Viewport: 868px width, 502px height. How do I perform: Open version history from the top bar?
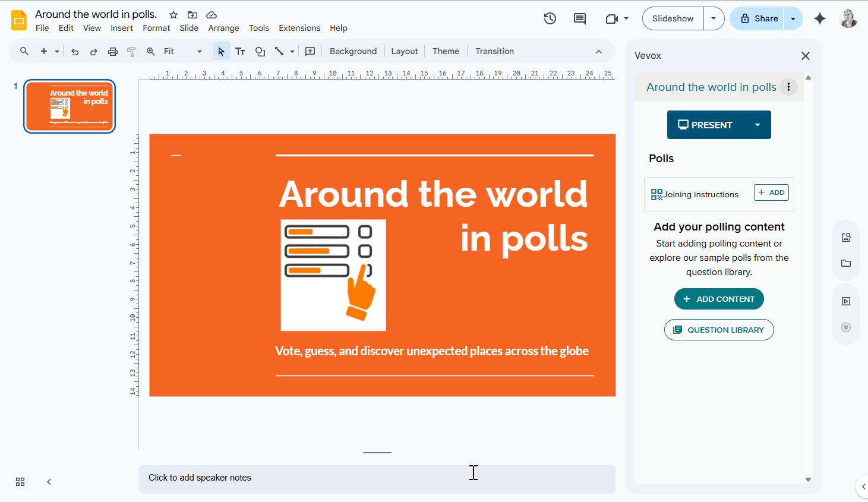(x=550, y=18)
